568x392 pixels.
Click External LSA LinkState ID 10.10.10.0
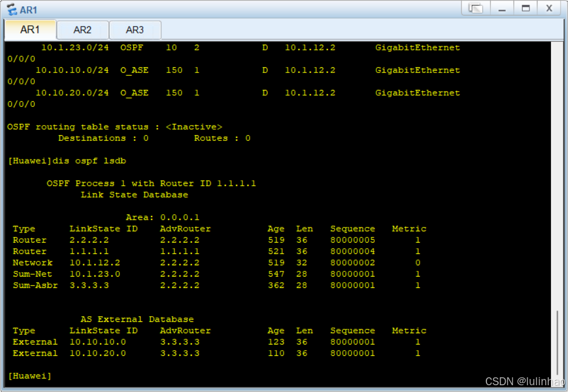tap(98, 342)
